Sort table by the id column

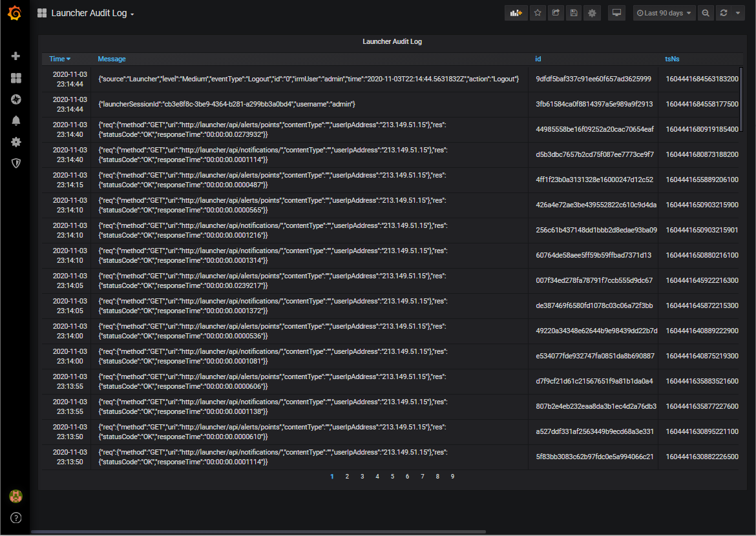click(538, 59)
